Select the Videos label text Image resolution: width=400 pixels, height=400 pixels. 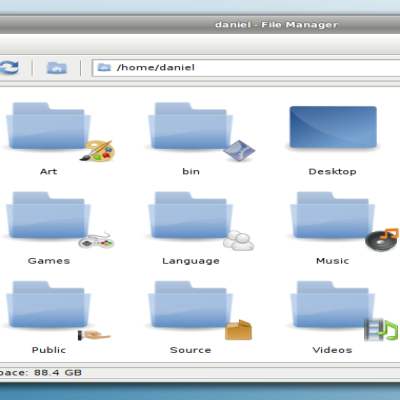click(332, 350)
